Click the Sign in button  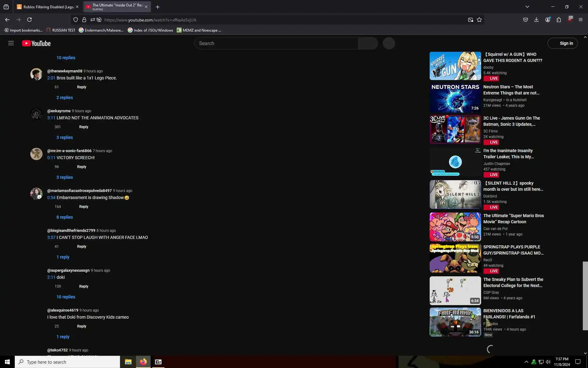562,43
